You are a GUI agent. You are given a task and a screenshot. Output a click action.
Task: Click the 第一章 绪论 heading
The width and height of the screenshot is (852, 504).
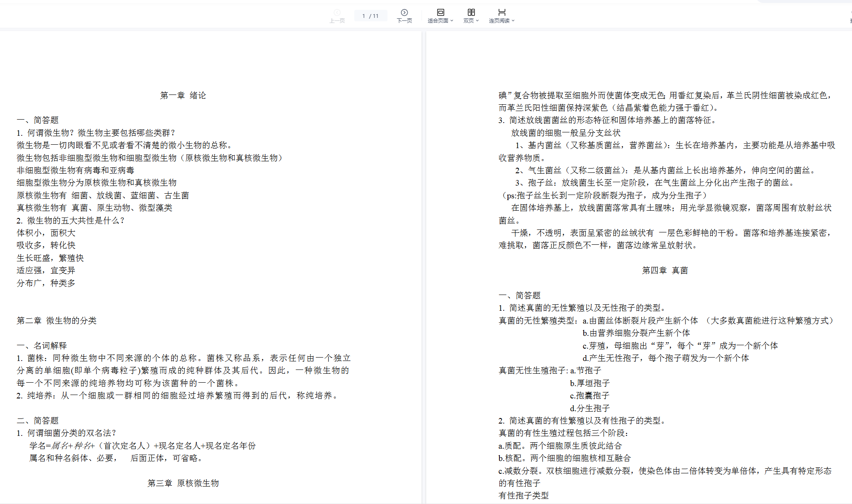[x=183, y=95]
